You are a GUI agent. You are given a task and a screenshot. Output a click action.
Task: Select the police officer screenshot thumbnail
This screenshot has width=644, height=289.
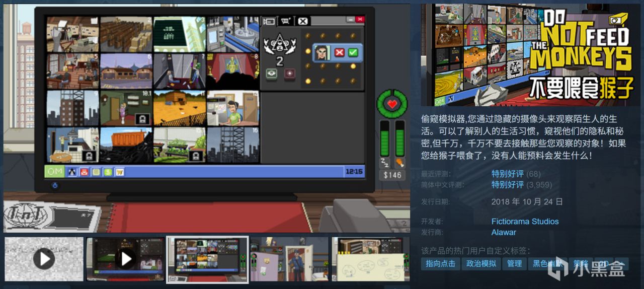289,259
